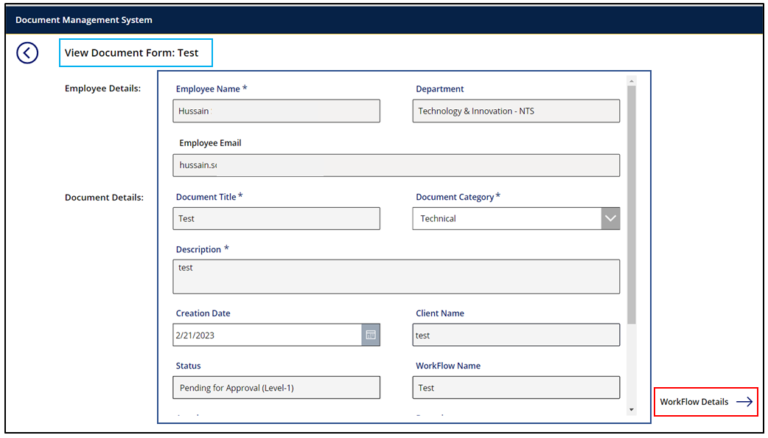Viewport: 768px width, 438px height.
Task: Click the WorkFlow Name label
Action: click(448, 366)
